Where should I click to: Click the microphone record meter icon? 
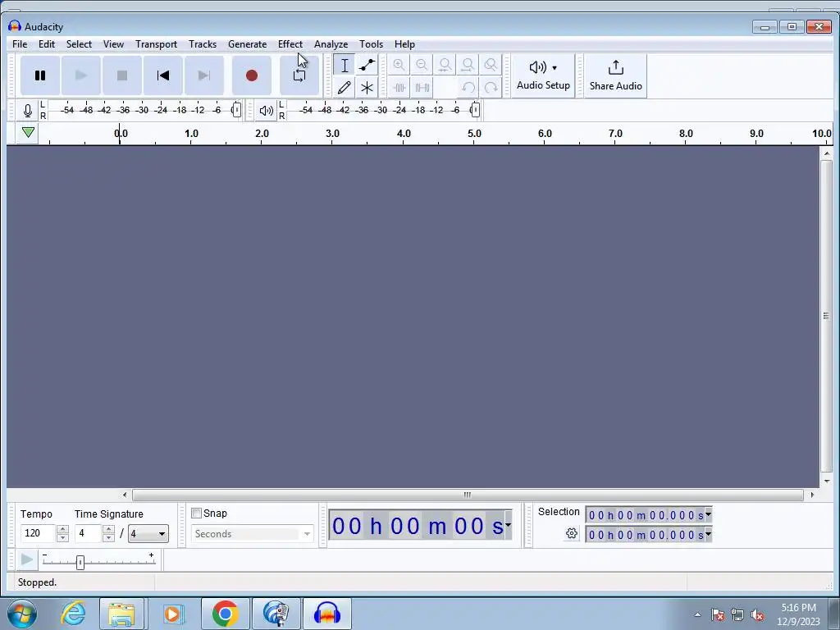[28, 111]
